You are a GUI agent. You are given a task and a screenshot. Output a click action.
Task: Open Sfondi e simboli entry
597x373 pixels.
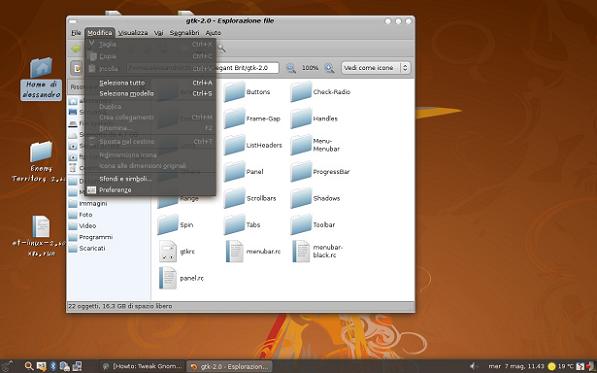click(150, 179)
